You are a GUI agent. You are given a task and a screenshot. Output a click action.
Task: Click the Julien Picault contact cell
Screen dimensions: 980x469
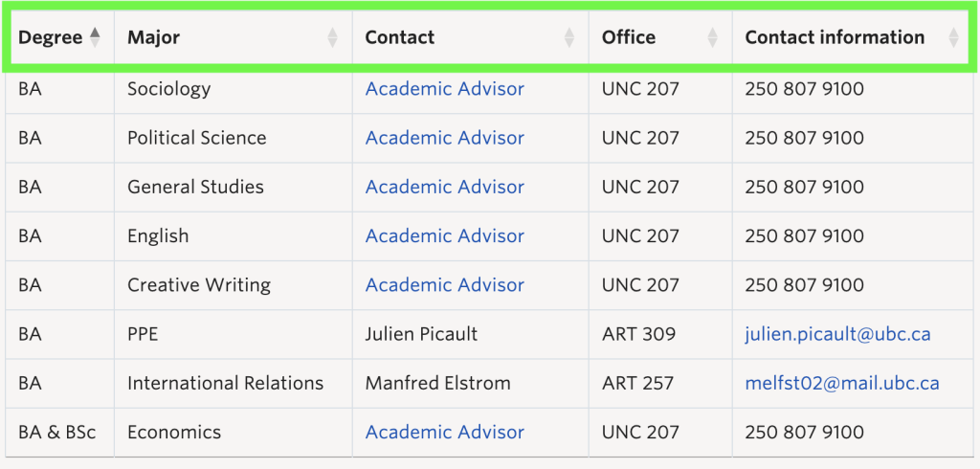471,334
